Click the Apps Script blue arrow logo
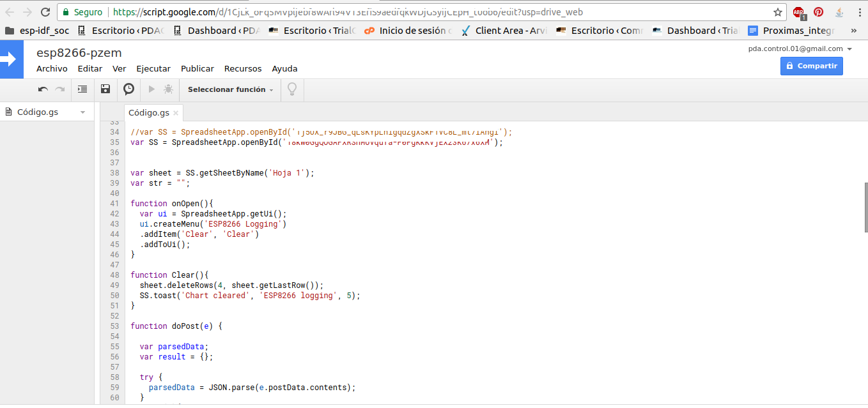This screenshot has width=868, height=408. pyautogui.click(x=12, y=59)
